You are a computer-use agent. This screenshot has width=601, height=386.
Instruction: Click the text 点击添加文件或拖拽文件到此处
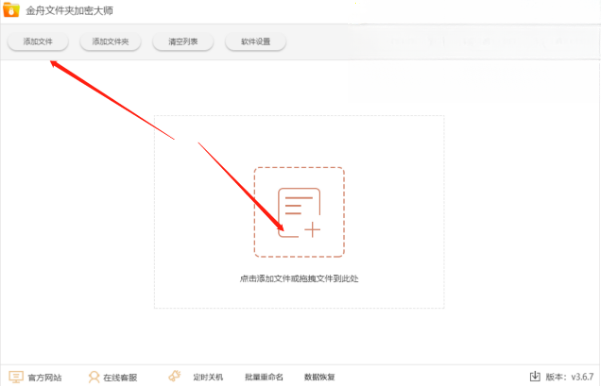(299, 279)
